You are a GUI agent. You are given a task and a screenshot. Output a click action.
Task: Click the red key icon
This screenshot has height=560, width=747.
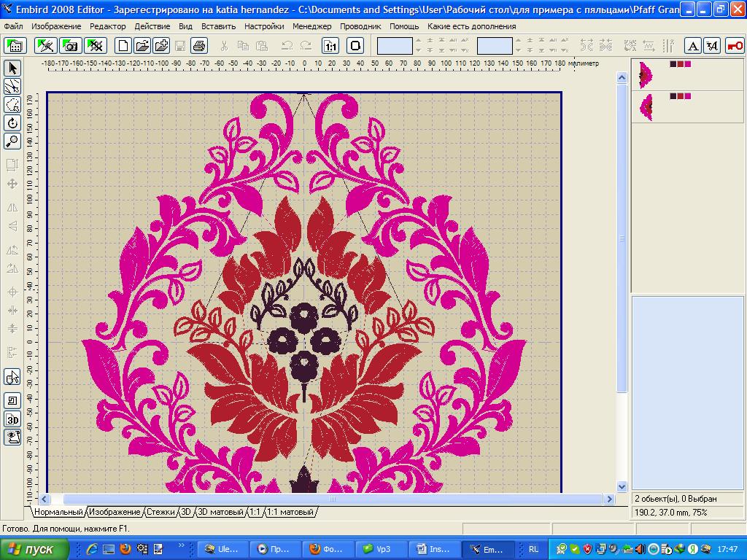[x=735, y=46]
